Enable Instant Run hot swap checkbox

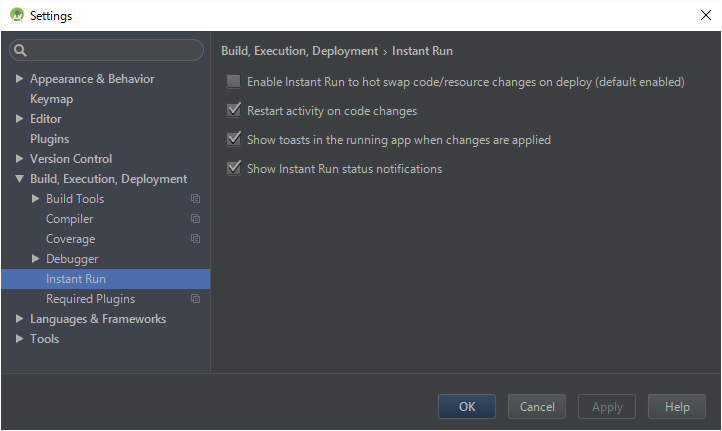tap(234, 82)
